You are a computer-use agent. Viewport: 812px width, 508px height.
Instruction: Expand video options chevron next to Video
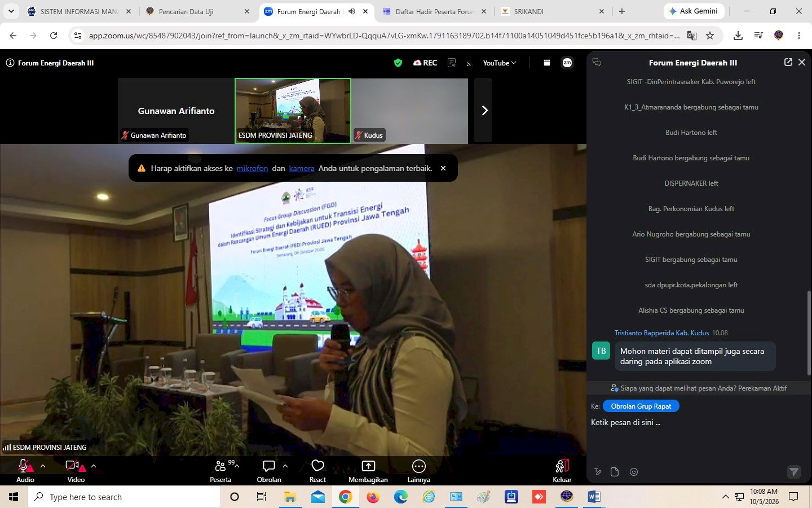[x=94, y=466]
